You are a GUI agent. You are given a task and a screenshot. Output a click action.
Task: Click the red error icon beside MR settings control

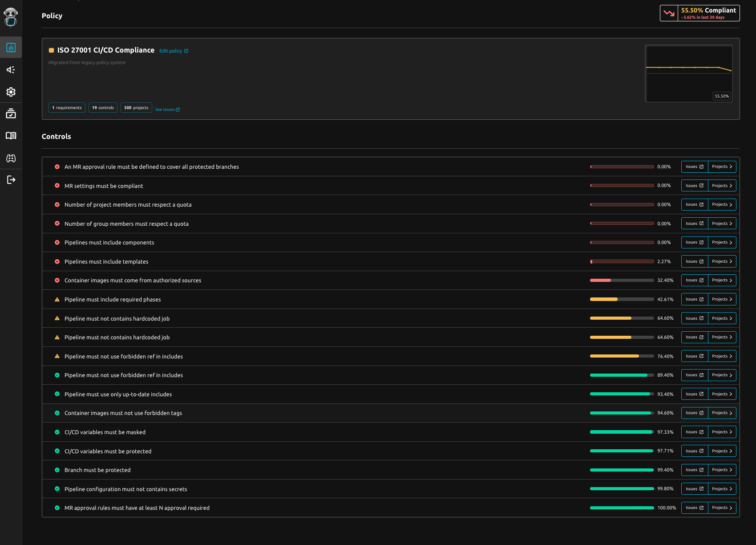[57, 186]
